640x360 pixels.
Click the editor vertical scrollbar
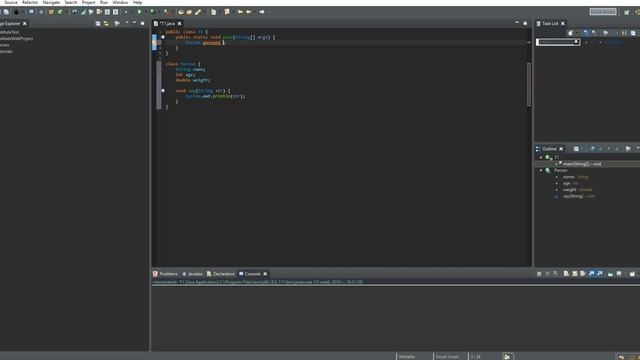pos(529,84)
